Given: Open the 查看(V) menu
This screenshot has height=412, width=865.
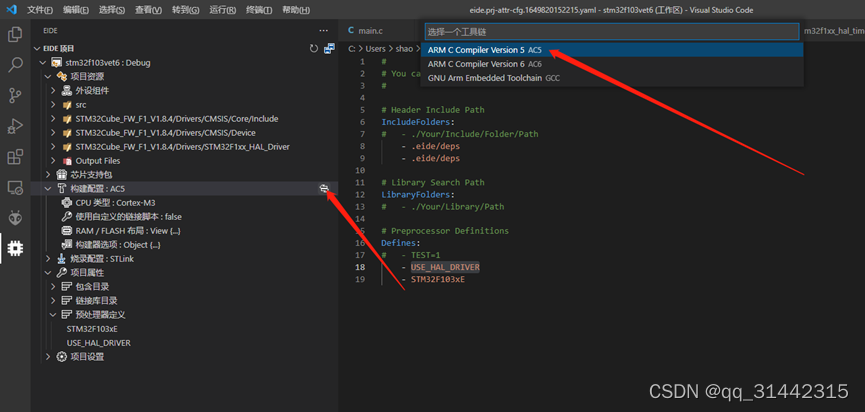Looking at the screenshot, I should tap(148, 10).
